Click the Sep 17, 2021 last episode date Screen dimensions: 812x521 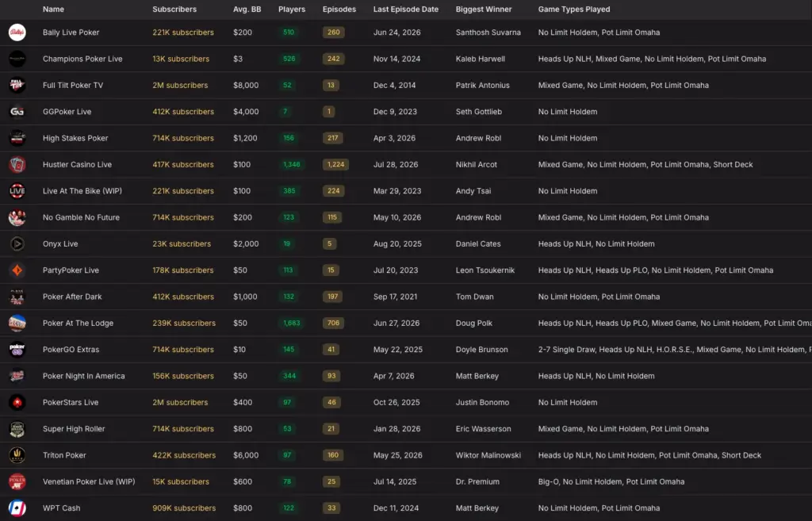395,297
